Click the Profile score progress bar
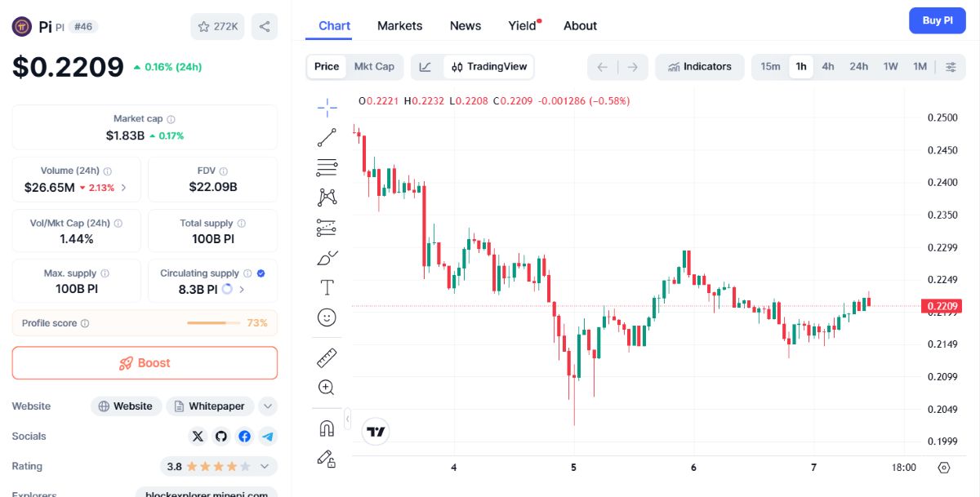The height and width of the screenshot is (497, 980). pyautogui.click(x=214, y=323)
